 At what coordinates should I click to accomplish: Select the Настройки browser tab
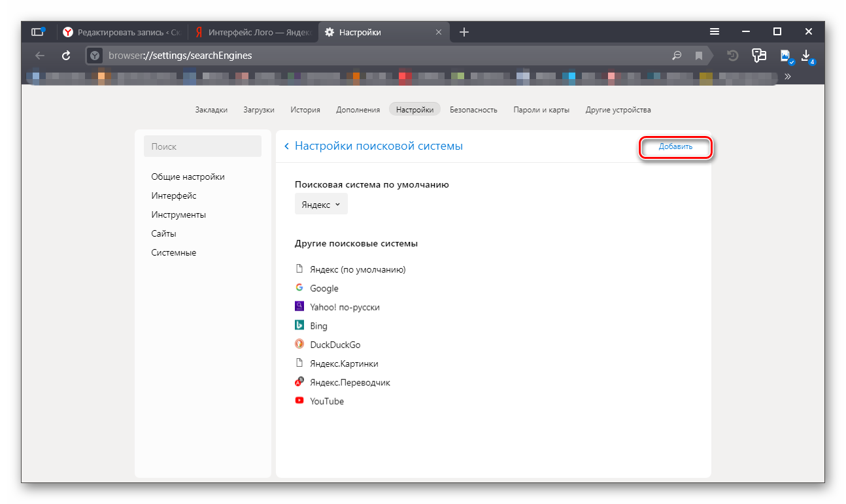tap(383, 32)
